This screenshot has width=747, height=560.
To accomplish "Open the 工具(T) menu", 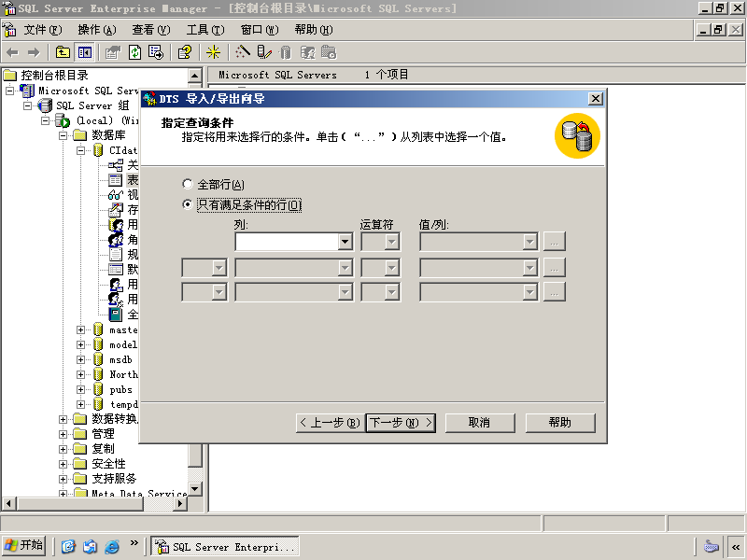I will coord(205,30).
